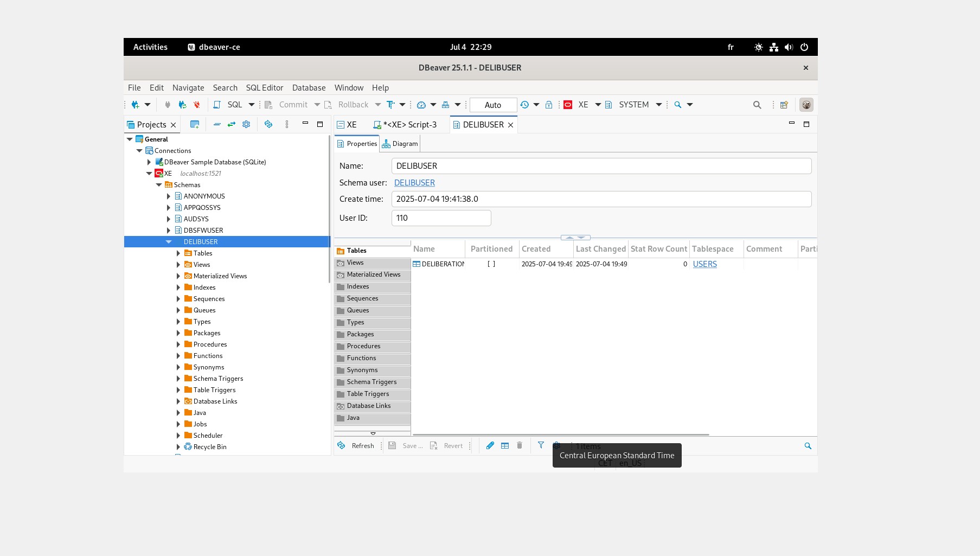Click the new database connection icon

click(x=135, y=105)
